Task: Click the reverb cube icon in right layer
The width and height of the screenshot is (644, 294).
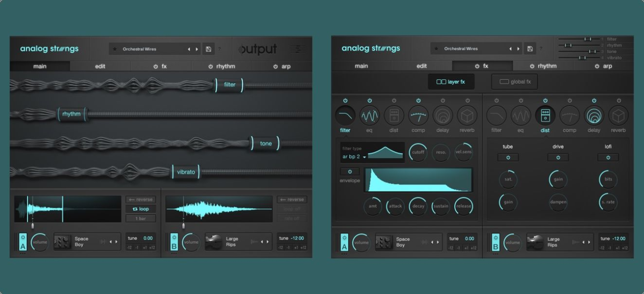Action: (x=618, y=116)
